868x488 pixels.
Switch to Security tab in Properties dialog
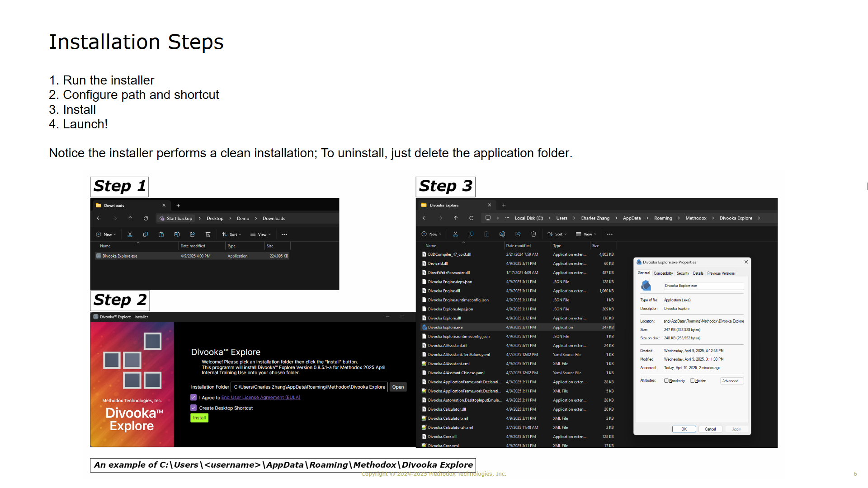(x=683, y=273)
